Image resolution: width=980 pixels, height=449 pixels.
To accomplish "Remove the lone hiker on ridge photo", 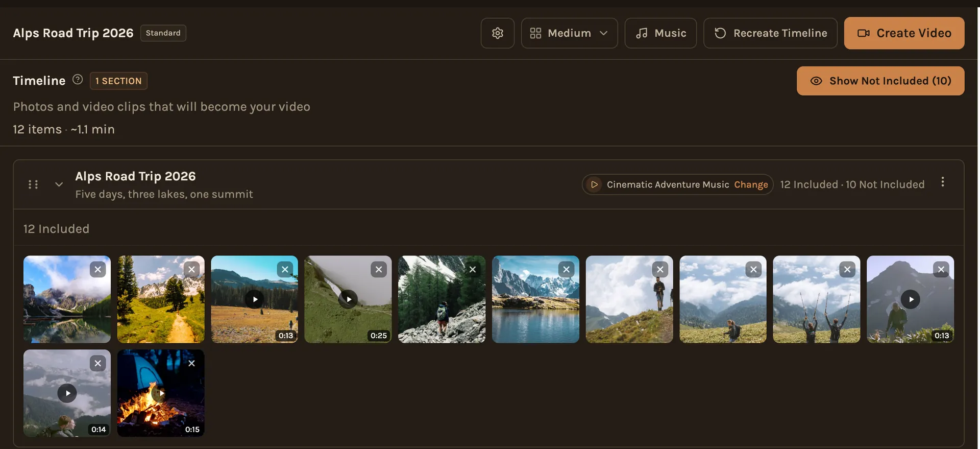I will (660, 269).
